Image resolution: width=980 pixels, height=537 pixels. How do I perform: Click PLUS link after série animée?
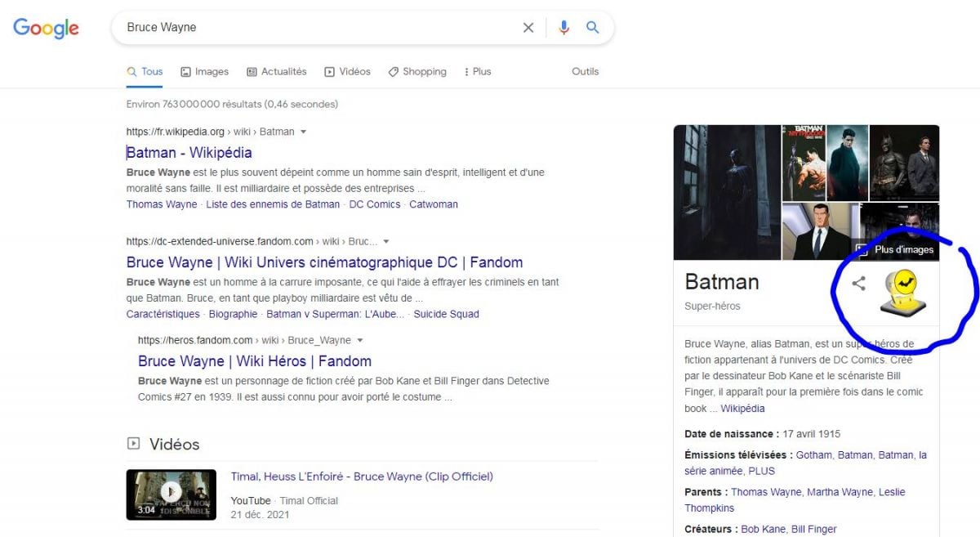tap(762, 471)
